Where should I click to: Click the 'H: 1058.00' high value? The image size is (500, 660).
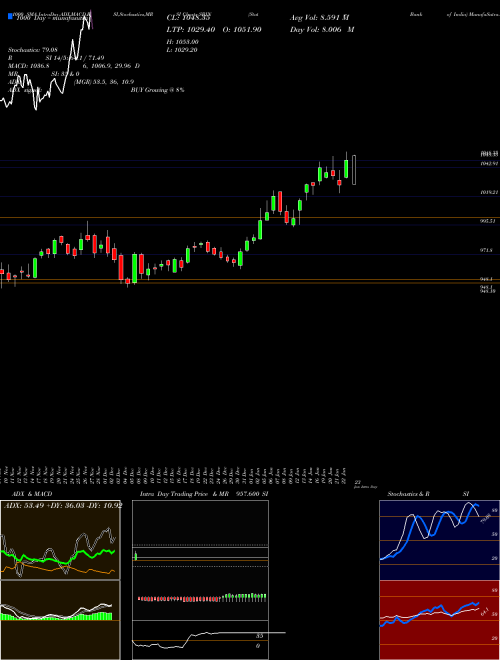183,42
